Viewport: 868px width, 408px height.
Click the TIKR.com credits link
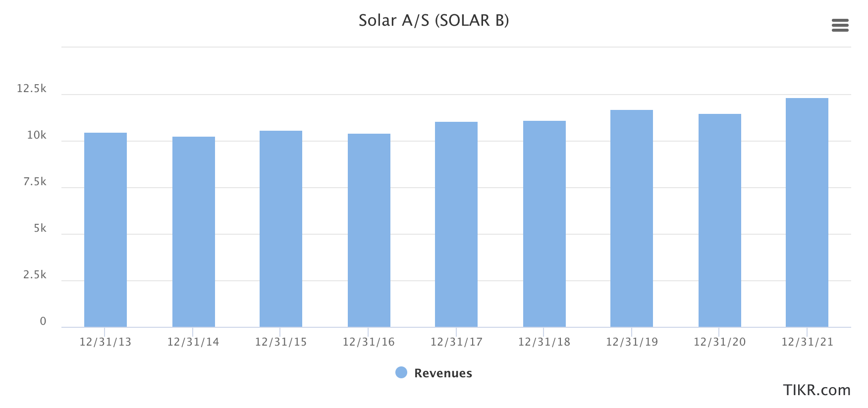(x=816, y=390)
